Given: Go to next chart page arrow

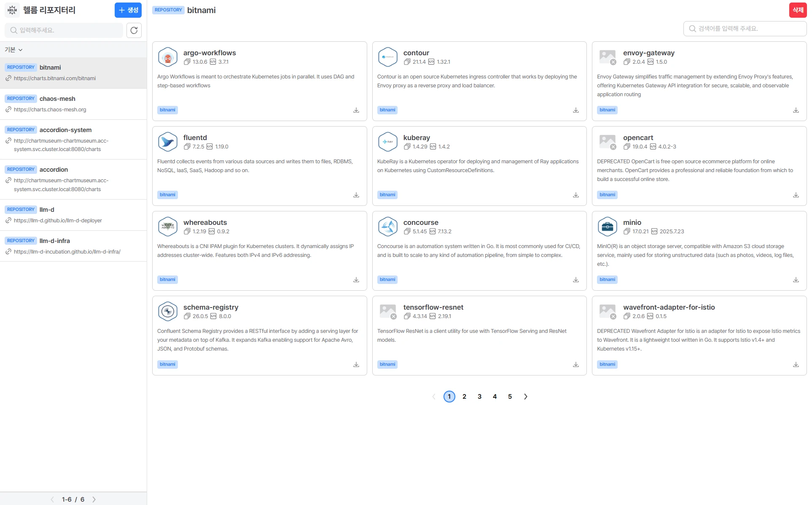Looking at the screenshot, I should click(525, 397).
